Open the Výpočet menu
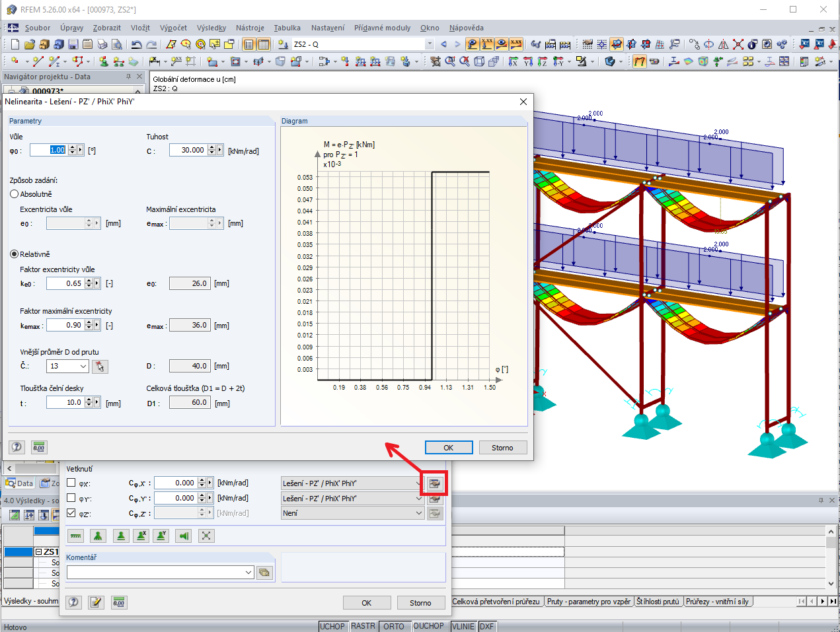This screenshot has width=840, height=632. pyautogui.click(x=173, y=28)
